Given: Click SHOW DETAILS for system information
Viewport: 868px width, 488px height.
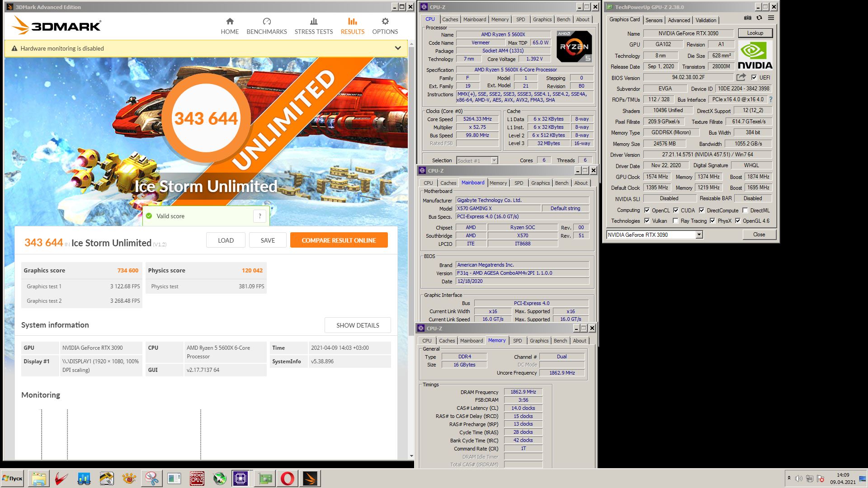Looking at the screenshot, I should [358, 325].
